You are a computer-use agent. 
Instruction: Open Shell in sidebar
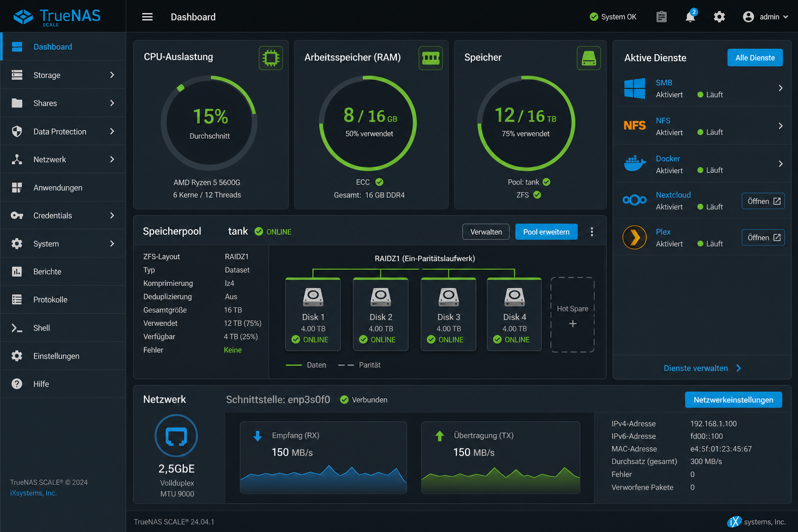(x=63, y=328)
